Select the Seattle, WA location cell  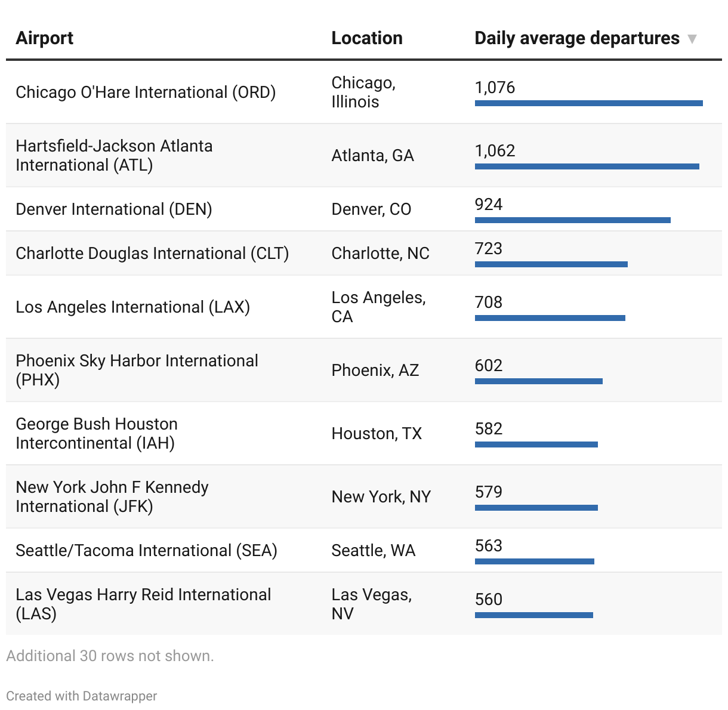(x=373, y=551)
